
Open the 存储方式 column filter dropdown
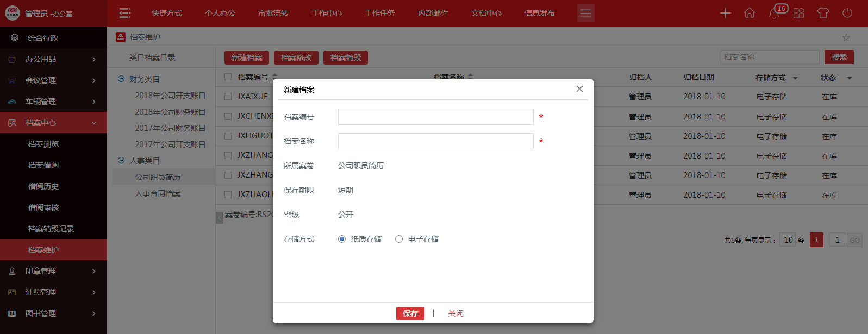click(x=795, y=78)
